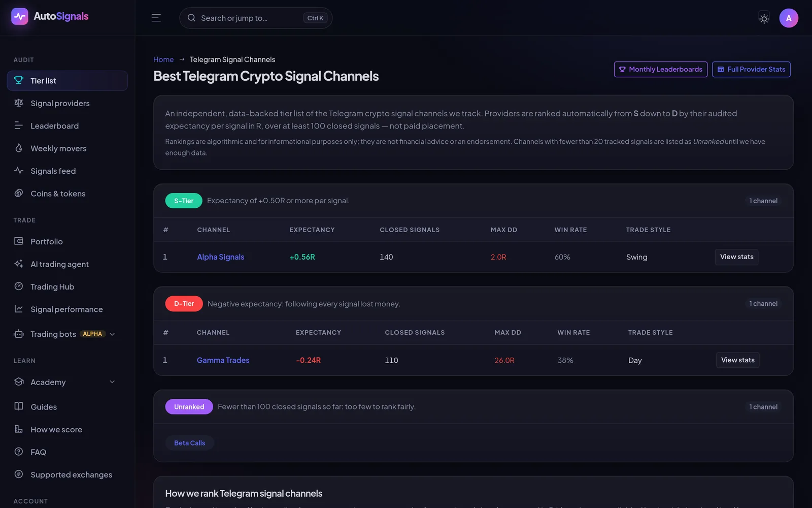Click the Trading bots robot icon
This screenshot has width=812, height=508.
(x=19, y=334)
